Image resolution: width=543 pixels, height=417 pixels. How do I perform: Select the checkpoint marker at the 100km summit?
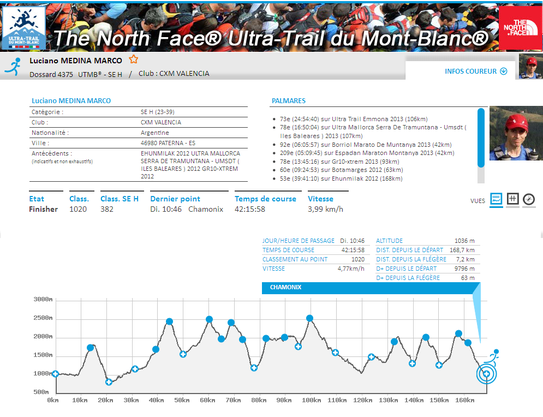[x=310, y=318]
